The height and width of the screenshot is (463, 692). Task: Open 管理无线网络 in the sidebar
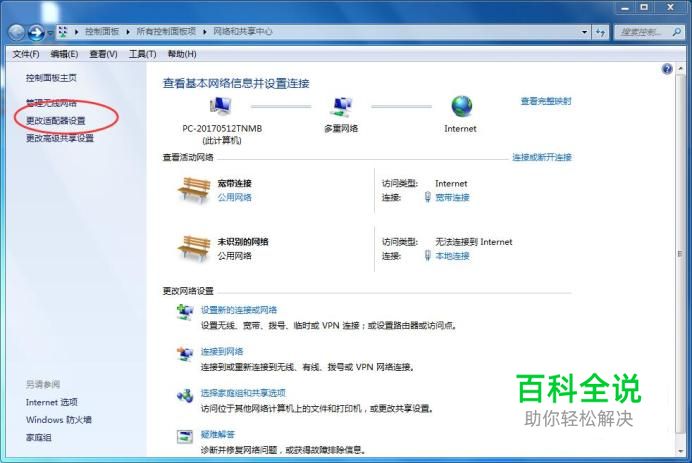point(51,103)
